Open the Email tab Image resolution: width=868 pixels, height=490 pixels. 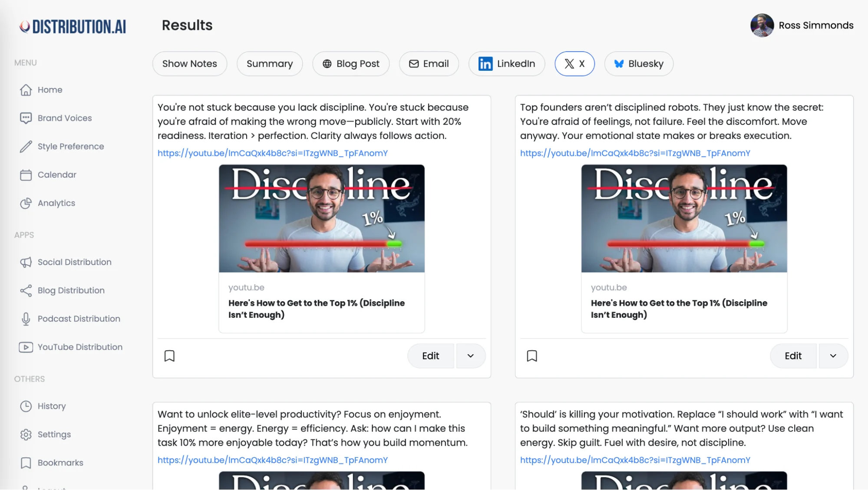tap(429, 64)
